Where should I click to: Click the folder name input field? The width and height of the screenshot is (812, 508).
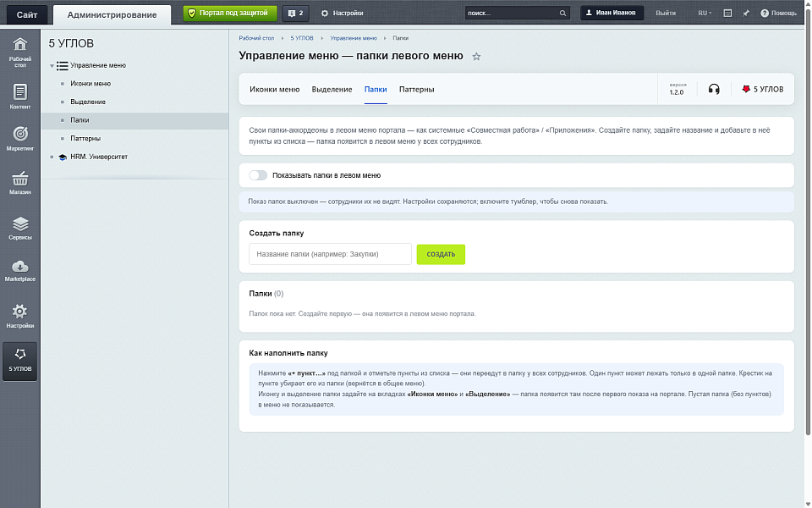tap(330, 254)
